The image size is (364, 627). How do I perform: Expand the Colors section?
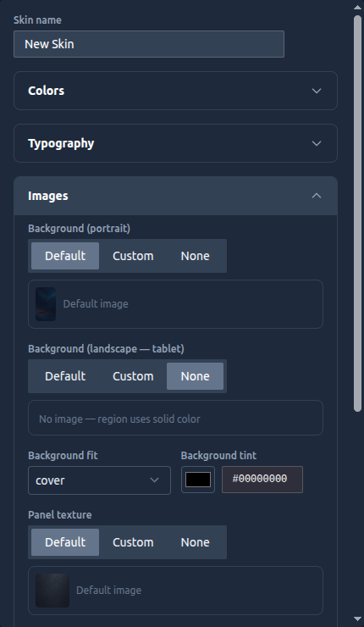coord(175,91)
